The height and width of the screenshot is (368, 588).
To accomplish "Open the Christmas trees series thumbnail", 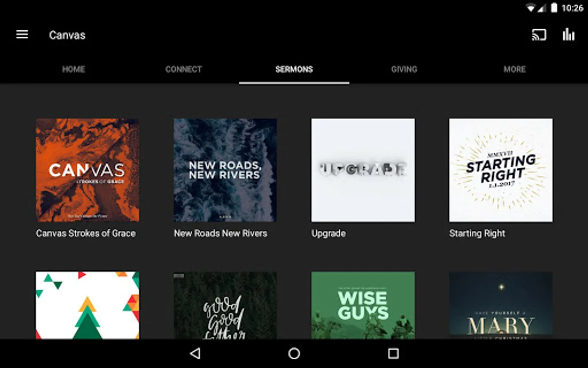I will tap(87, 305).
